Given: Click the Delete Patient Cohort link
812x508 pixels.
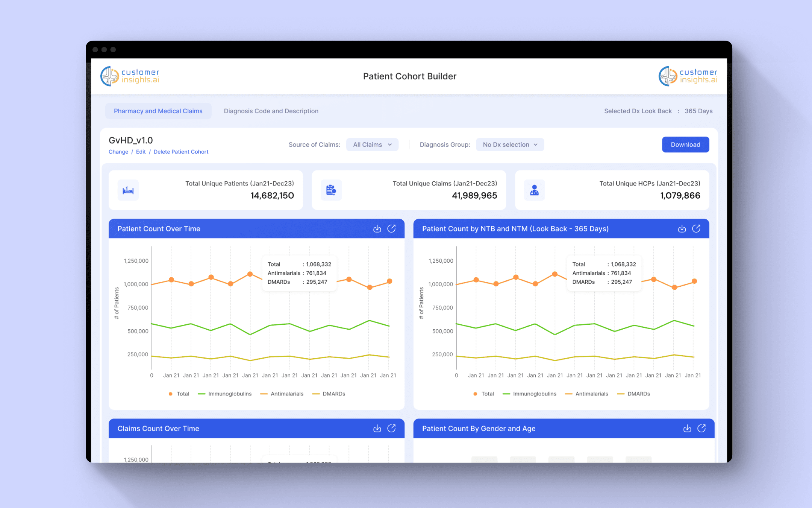Looking at the screenshot, I should (x=181, y=152).
